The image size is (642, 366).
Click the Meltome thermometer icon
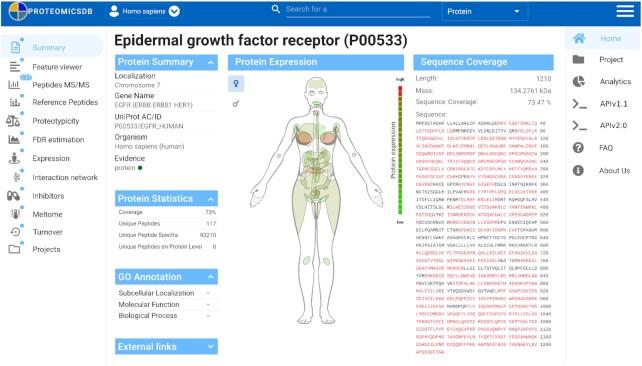pyautogui.click(x=15, y=214)
